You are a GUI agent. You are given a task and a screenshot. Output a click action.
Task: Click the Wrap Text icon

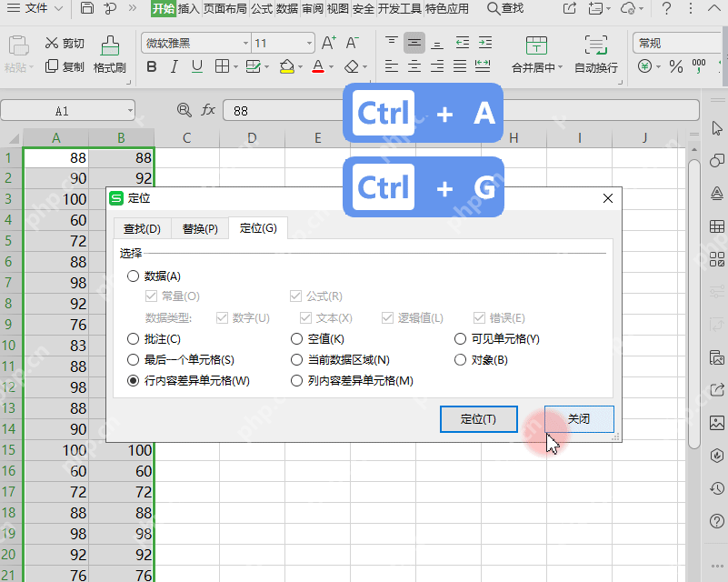[595, 45]
